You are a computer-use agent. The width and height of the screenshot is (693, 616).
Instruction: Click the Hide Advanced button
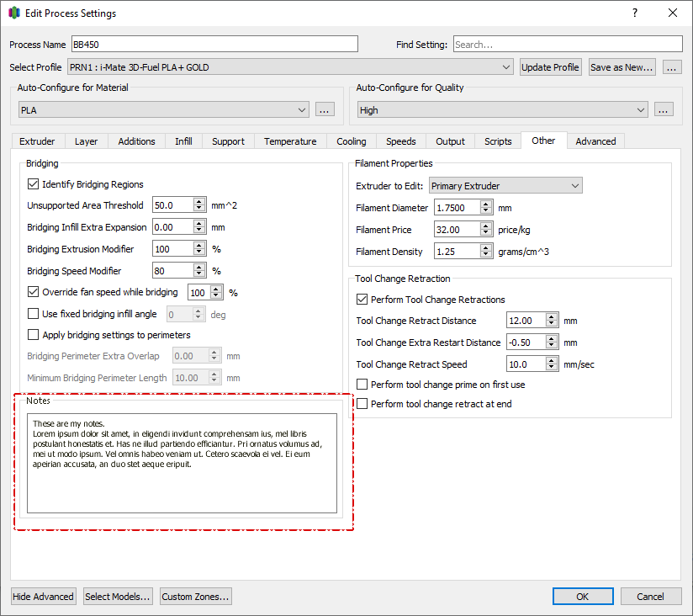click(x=44, y=597)
